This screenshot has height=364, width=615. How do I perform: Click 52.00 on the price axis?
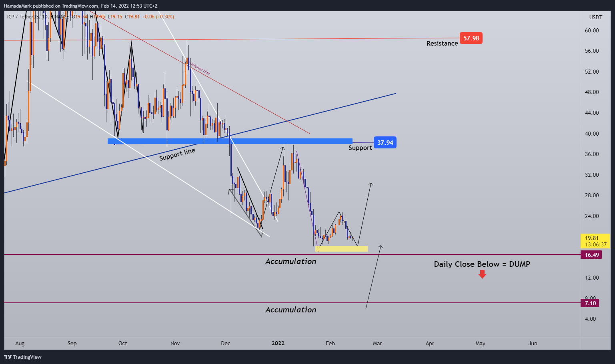(592, 72)
